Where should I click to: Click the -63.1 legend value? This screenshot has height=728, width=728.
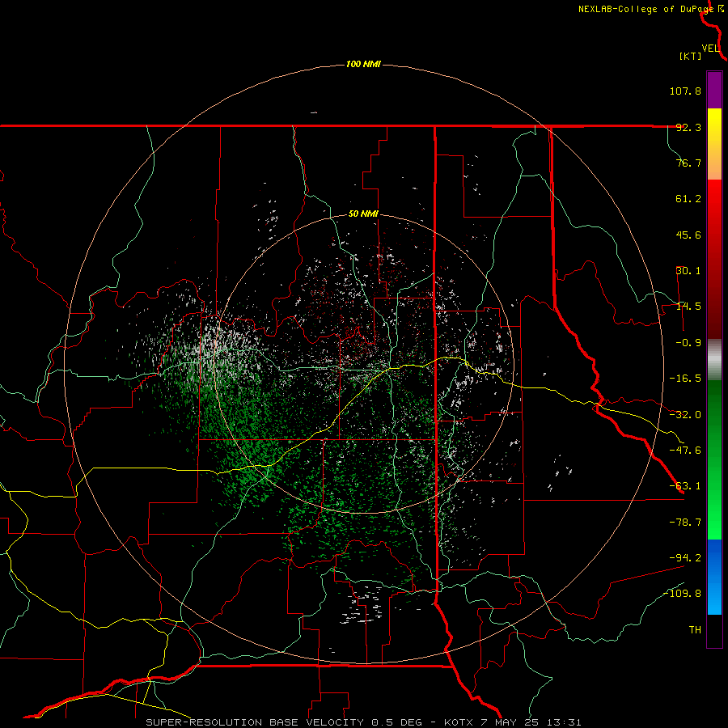tap(685, 486)
